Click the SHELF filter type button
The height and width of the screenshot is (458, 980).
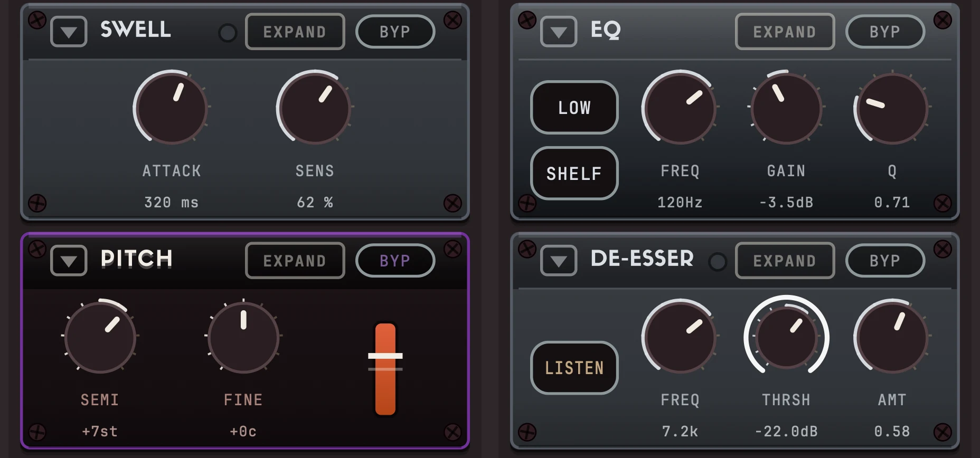click(x=574, y=174)
